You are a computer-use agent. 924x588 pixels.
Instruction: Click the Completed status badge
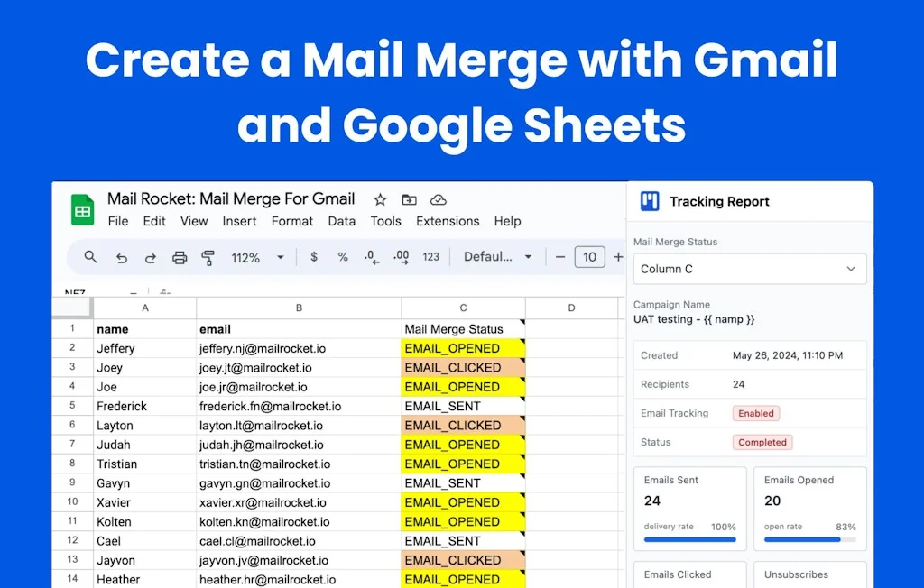coord(762,442)
